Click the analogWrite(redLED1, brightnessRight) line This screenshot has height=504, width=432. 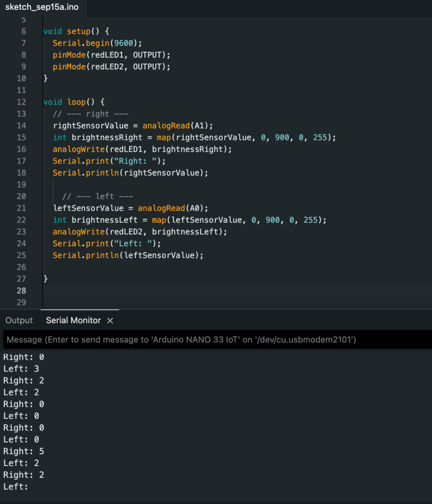(142, 149)
